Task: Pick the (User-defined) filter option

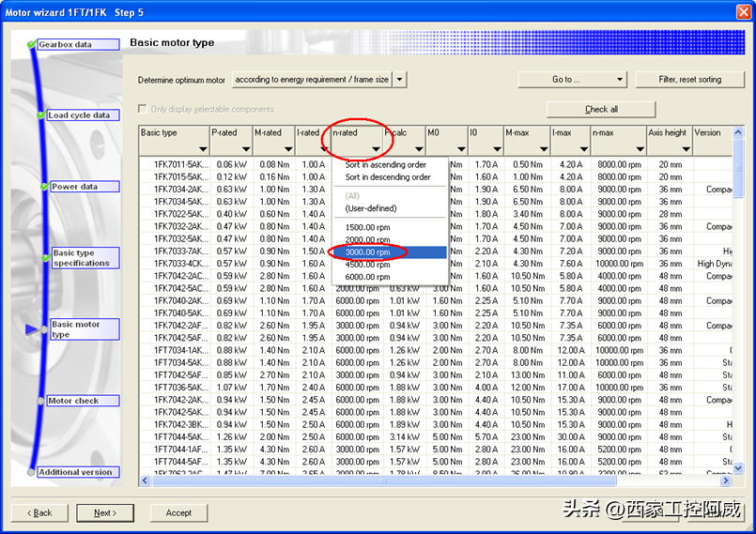Action: [x=370, y=207]
